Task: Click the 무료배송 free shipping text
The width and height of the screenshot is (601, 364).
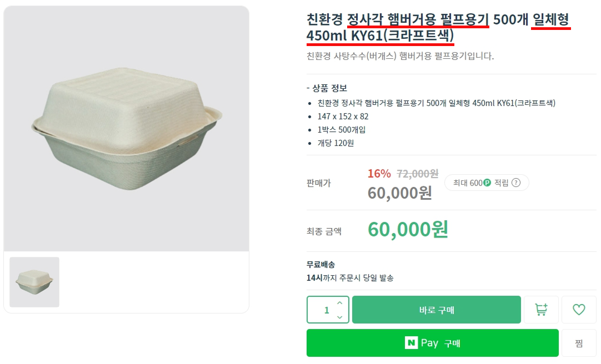Action: (321, 265)
